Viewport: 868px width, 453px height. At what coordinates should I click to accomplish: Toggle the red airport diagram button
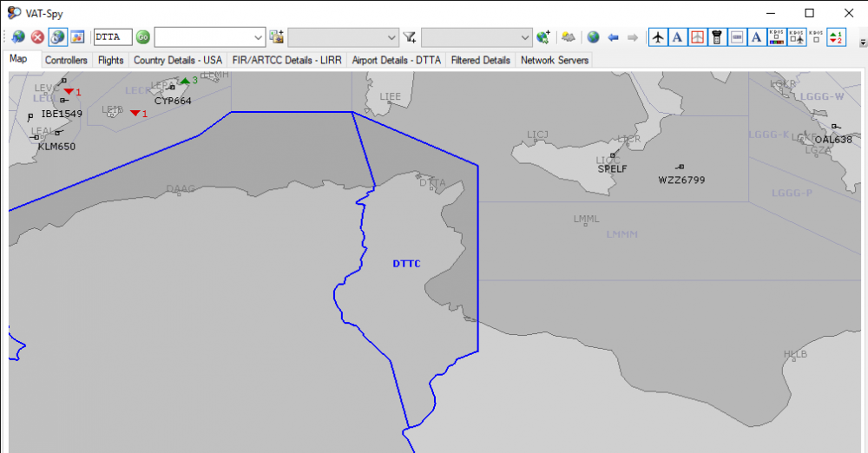(697, 37)
